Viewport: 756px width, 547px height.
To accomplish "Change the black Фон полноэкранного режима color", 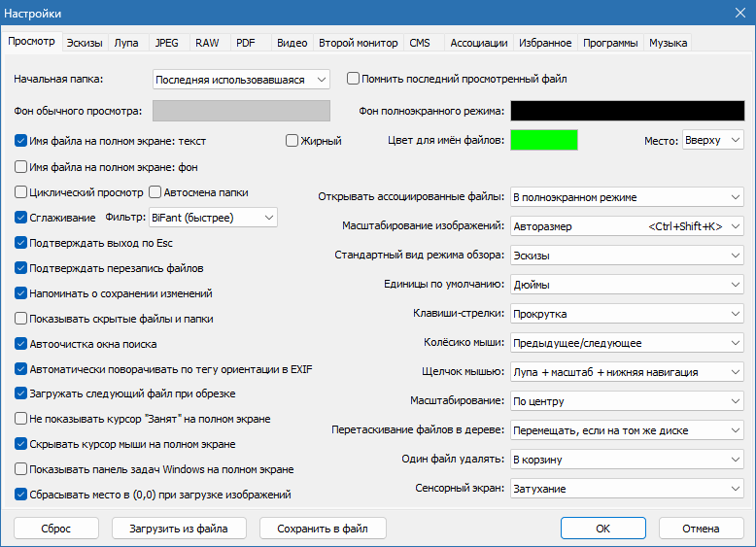I will coord(628,111).
